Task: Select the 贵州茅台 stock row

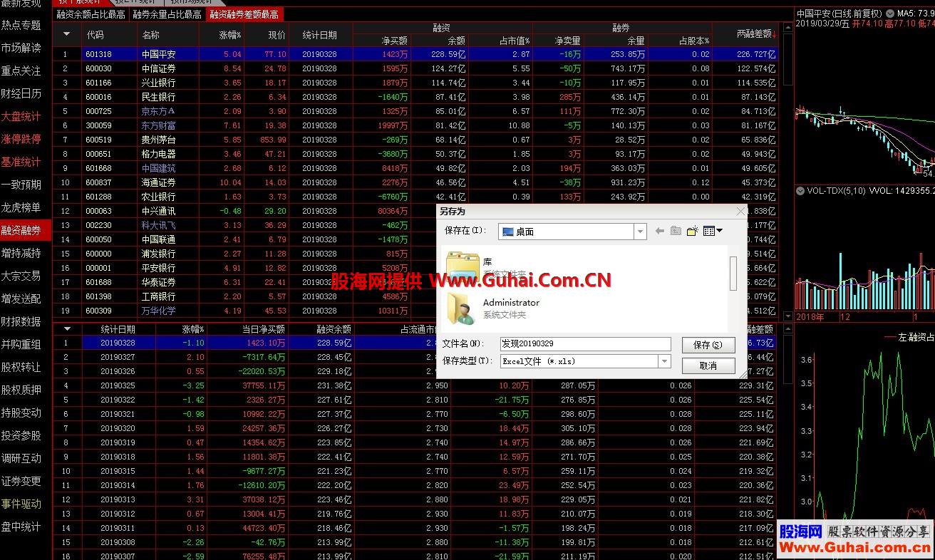Action: [x=416, y=140]
